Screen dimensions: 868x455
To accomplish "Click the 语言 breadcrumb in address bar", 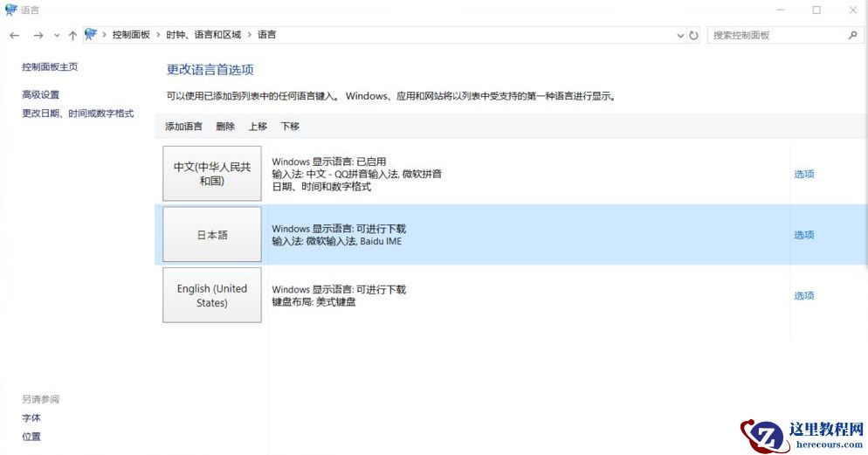I will coord(267,34).
